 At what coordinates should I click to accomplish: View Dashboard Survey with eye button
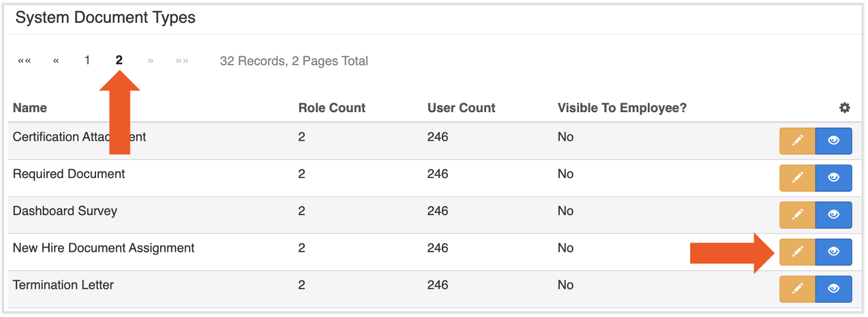pyautogui.click(x=833, y=215)
